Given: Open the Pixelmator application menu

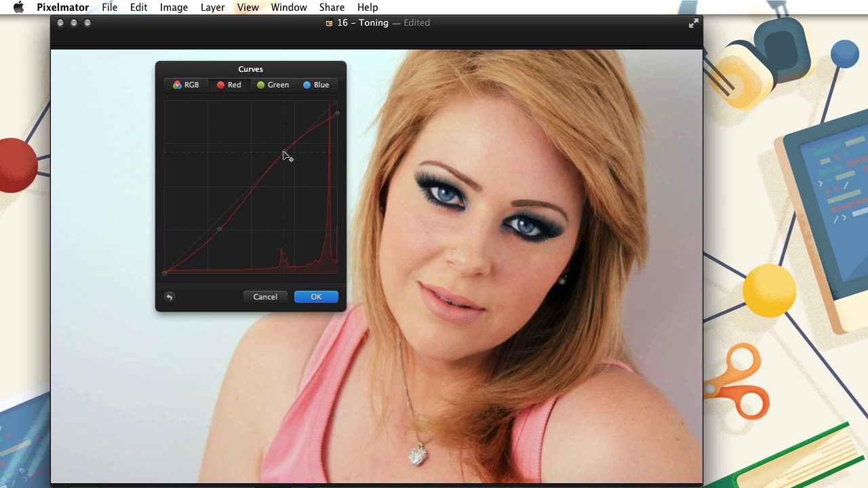Looking at the screenshot, I should (x=63, y=7).
